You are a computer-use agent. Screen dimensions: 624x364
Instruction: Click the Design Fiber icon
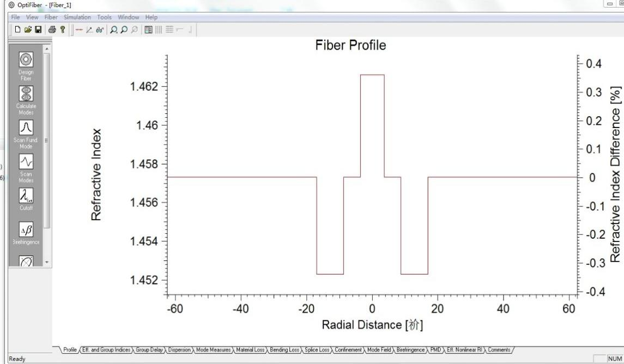click(26, 60)
